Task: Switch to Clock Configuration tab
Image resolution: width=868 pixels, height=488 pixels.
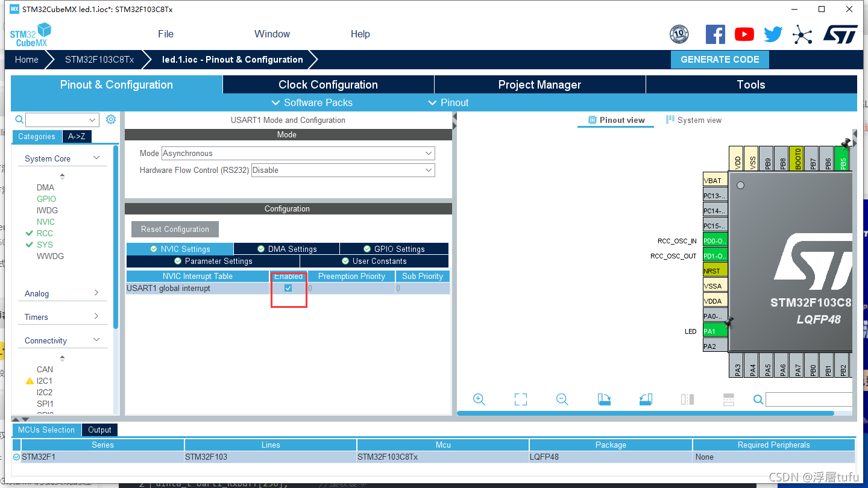Action: pos(328,84)
